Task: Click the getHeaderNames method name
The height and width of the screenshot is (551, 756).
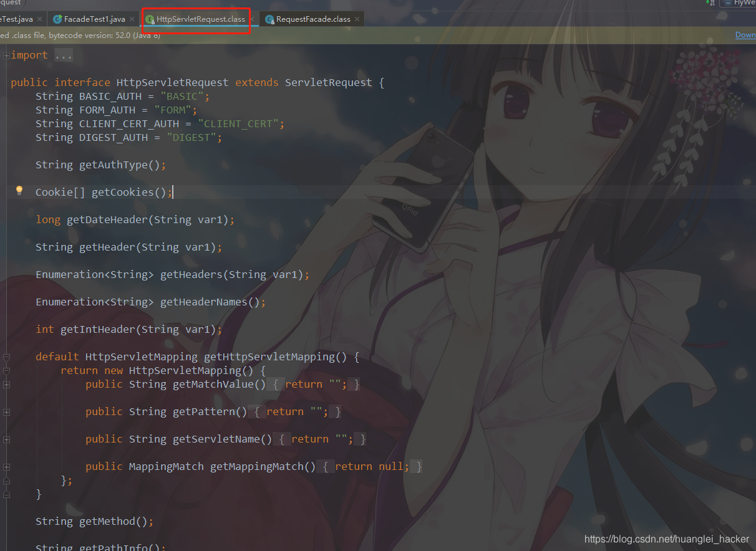Action: (x=204, y=302)
